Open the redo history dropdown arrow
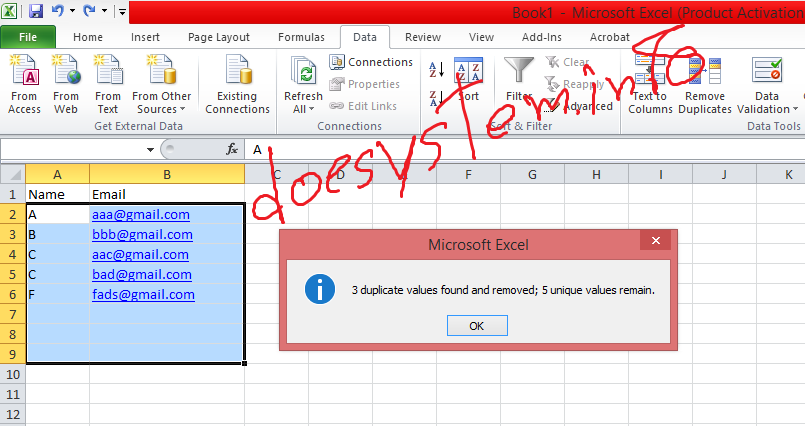This screenshot has height=426, width=805. [104, 11]
